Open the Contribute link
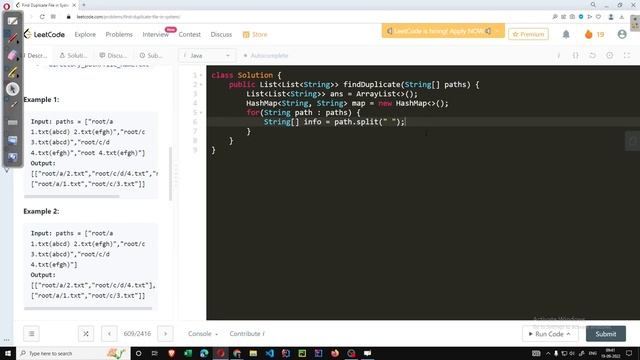640x360 pixels. coord(247,334)
